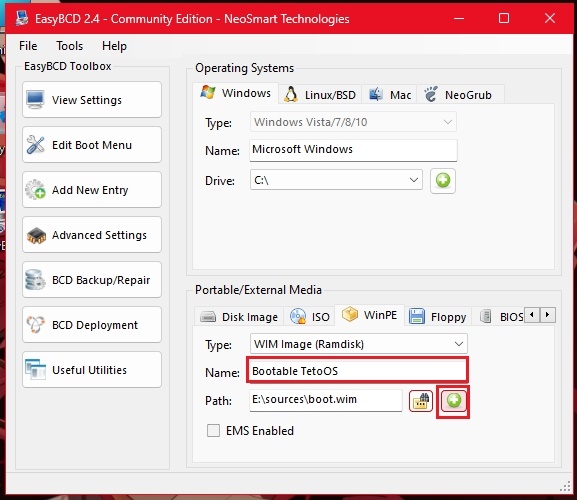Screen dimensions: 577x500
Task: Click the gnu icon on the NeoGrub tab
Action: (431, 94)
